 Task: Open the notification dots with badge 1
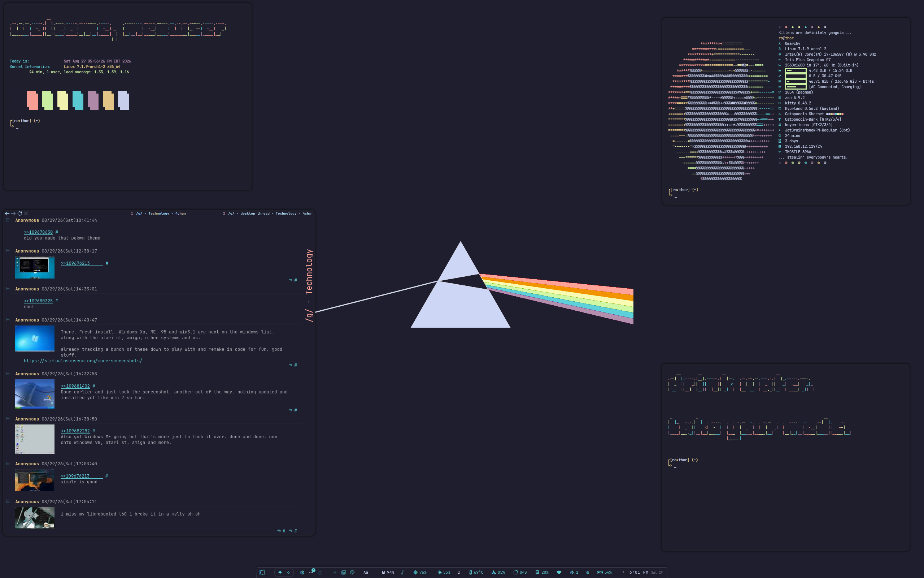tap(311, 571)
